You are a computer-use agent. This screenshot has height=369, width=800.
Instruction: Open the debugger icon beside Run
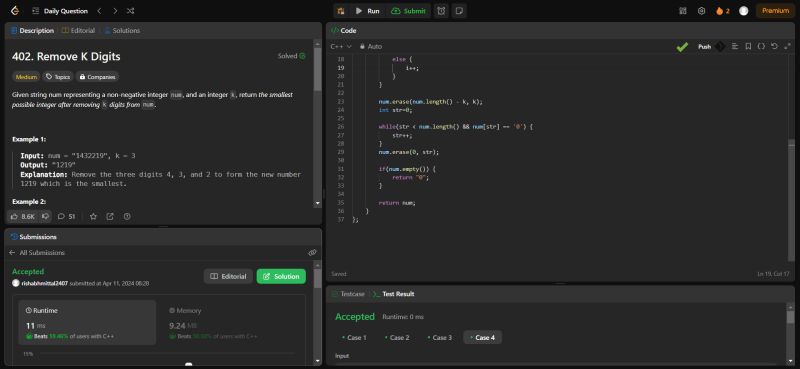(340, 11)
